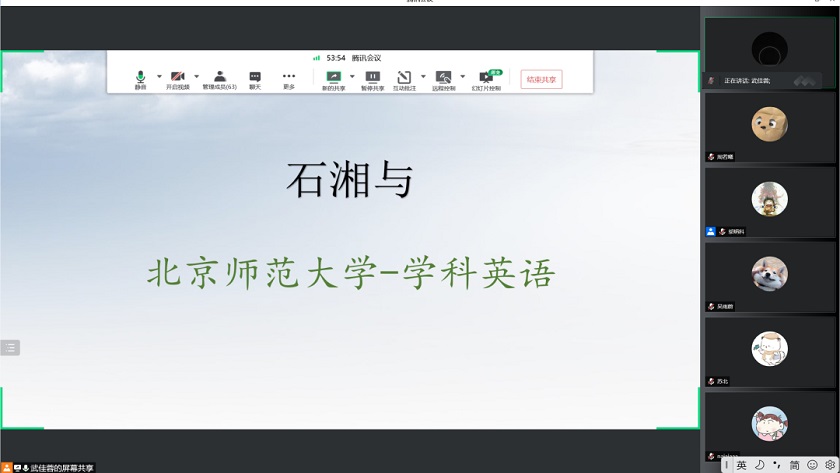Viewport: 840px width, 473px height.
Task: Expand video options arrow beside camera
Action: 197,77
